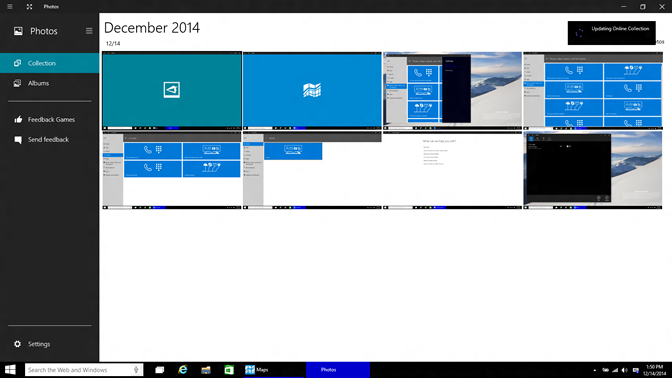Click the Search the Web and Windows box

click(x=83, y=370)
